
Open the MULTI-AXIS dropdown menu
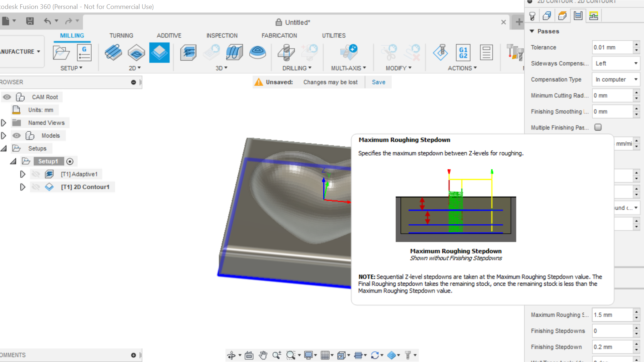point(349,68)
